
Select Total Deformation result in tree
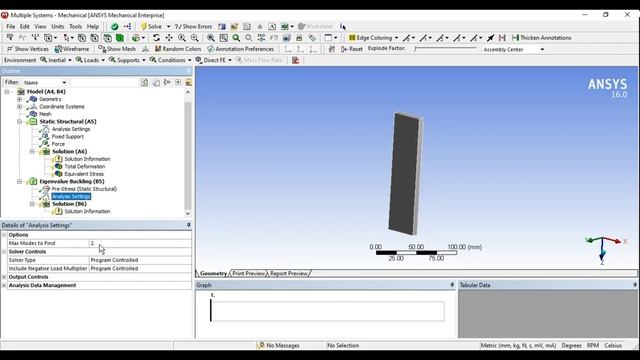pyautogui.click(x=84, y=167)
